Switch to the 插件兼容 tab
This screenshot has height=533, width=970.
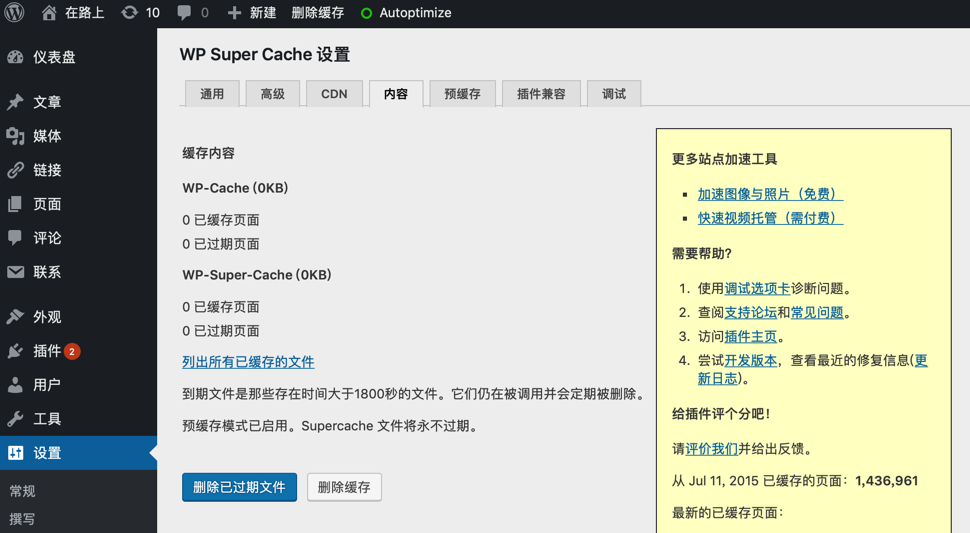coord(541,94)
